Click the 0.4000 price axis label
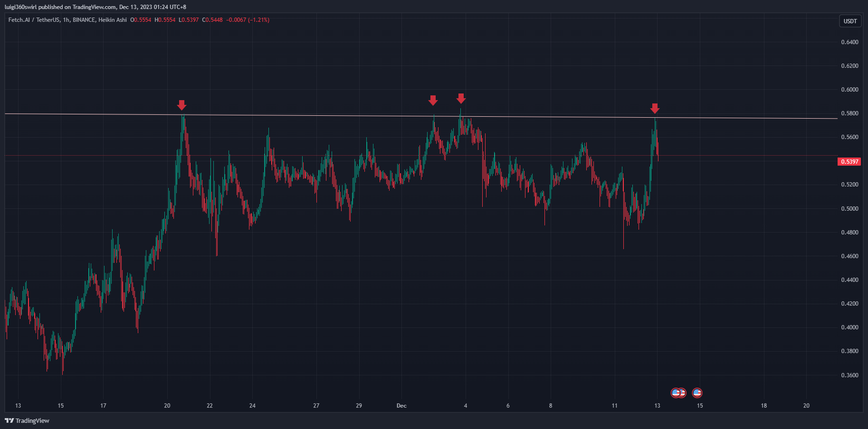The image size is (868, 429). [849, 327]
